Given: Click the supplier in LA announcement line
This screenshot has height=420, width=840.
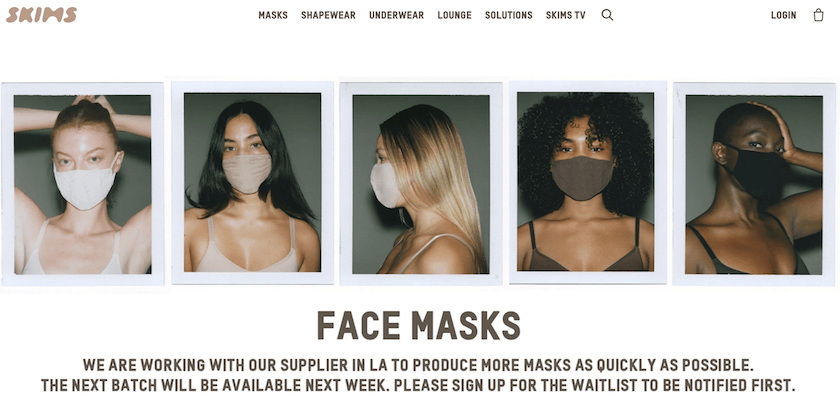Looking at the screenshot, I should 418,365.
